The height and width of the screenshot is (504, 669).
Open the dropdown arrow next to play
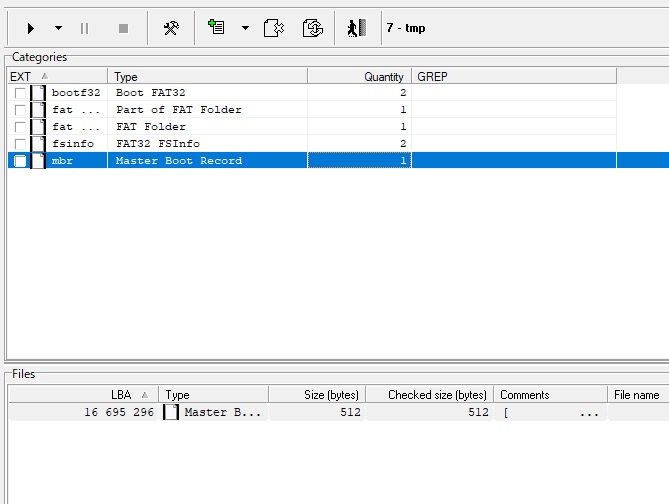(58, 28)
